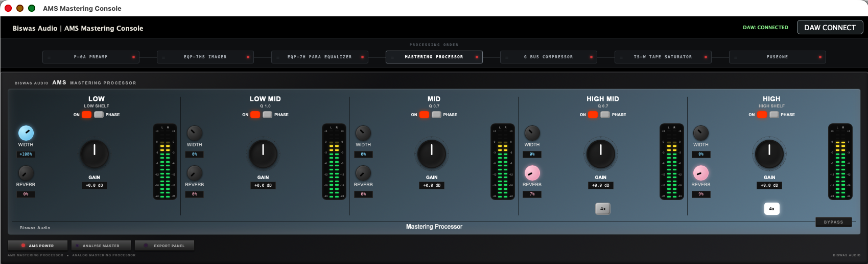Click the LOW band blue WIDTH knob
Viewport: 868px width, 264px height.
coord(26,133)
